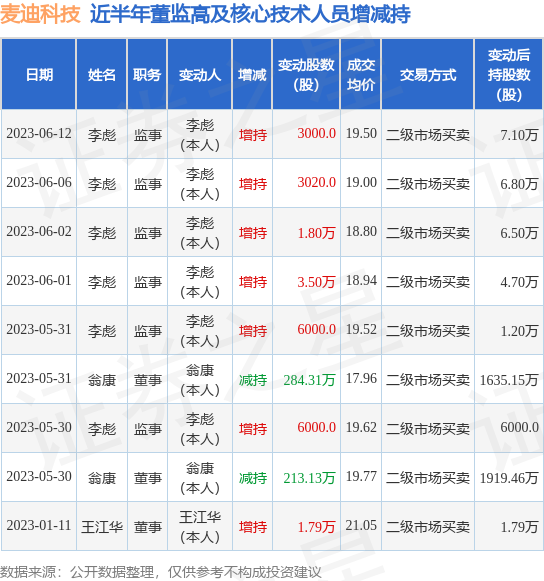The image size is (544, 581).
Task: Click the 1919.46万 holdings cell
Action: [x=509, y=478]
